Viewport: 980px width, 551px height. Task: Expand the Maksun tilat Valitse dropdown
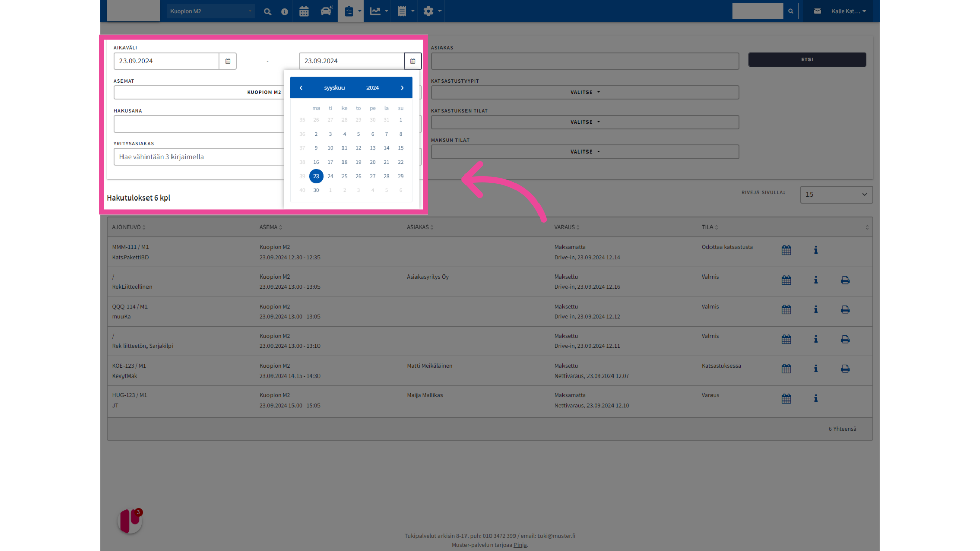584,152
